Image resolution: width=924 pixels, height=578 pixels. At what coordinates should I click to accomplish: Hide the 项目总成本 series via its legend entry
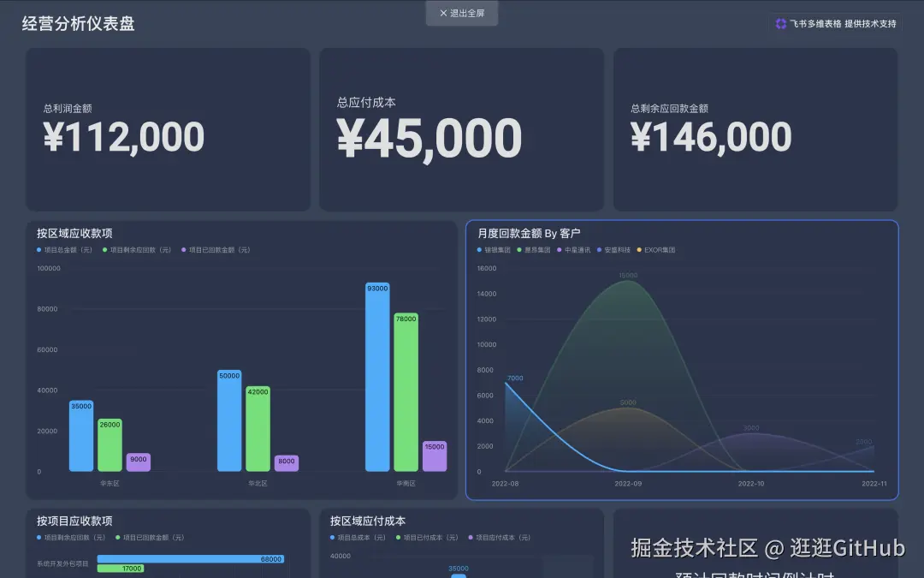tap(332, 537)
